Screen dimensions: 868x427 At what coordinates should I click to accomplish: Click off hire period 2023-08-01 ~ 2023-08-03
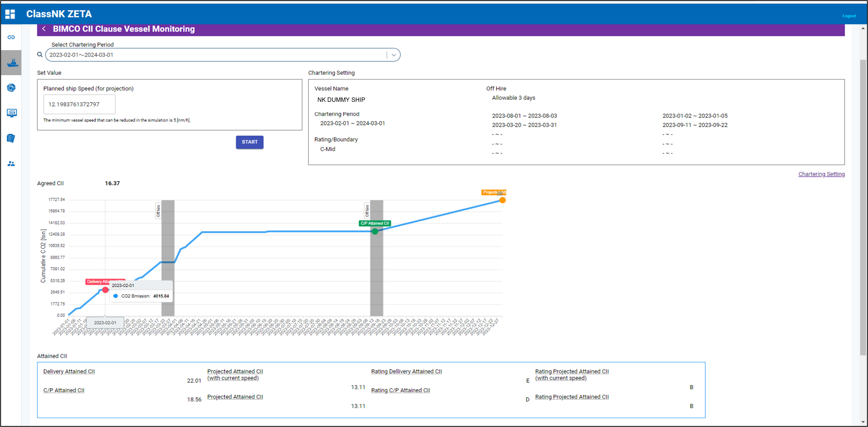[524, 116]
